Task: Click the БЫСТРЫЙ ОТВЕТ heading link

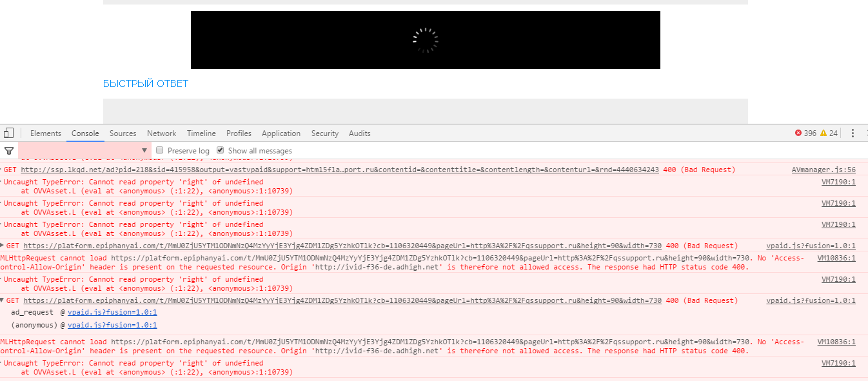Action: (146, 84)
